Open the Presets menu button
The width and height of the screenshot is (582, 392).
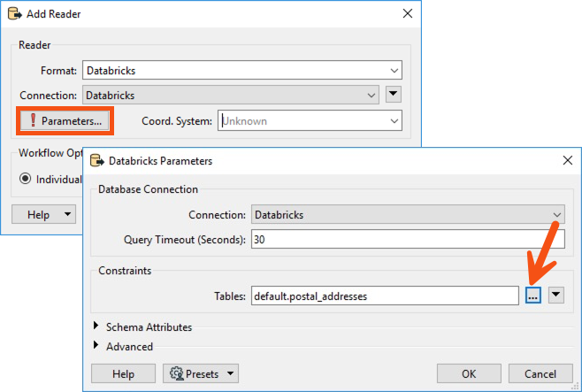[x=201, y=373]
